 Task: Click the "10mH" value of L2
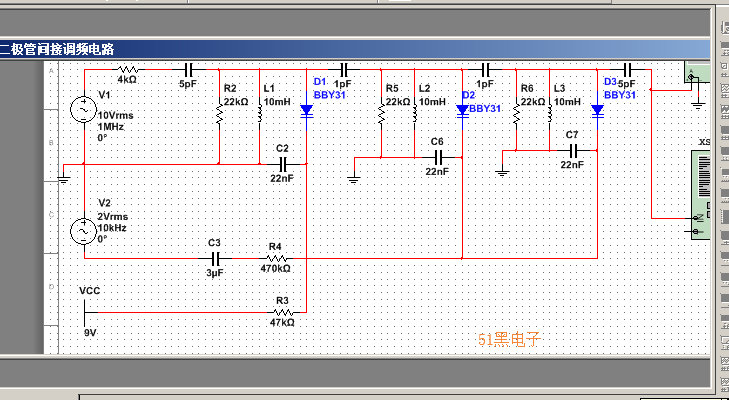point(432,101)
